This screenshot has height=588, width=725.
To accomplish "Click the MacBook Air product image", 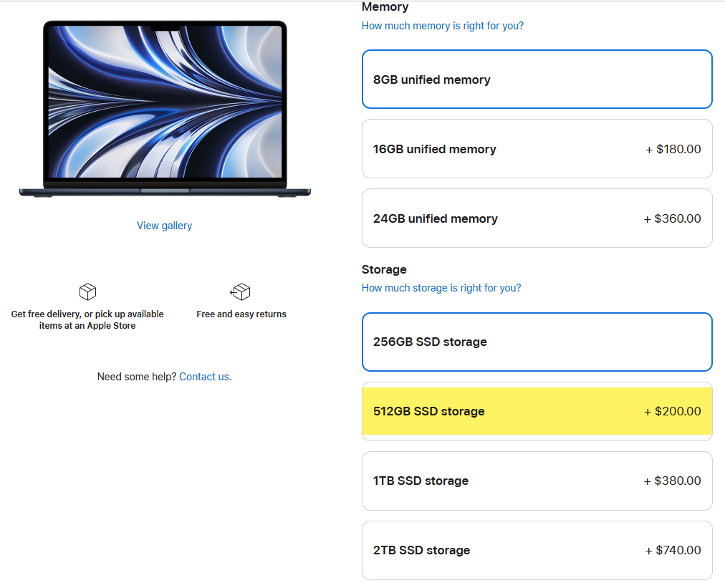I will [x=165, y=107].
